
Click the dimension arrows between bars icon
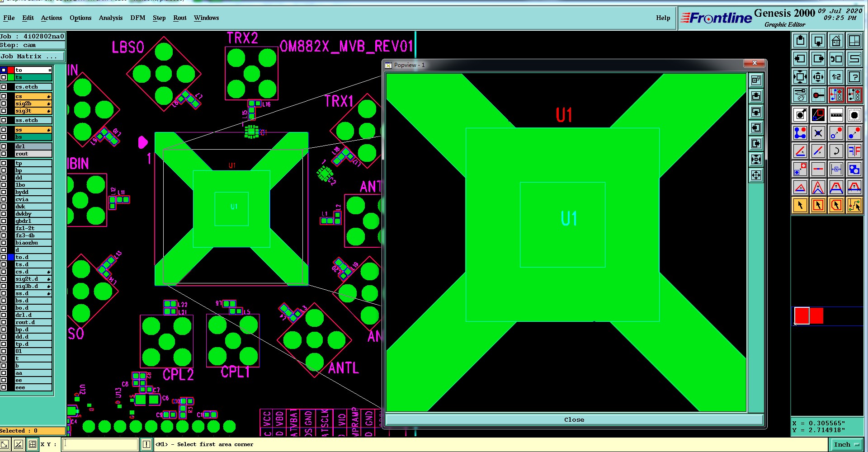pyautogui.click(x=836, y=169)
